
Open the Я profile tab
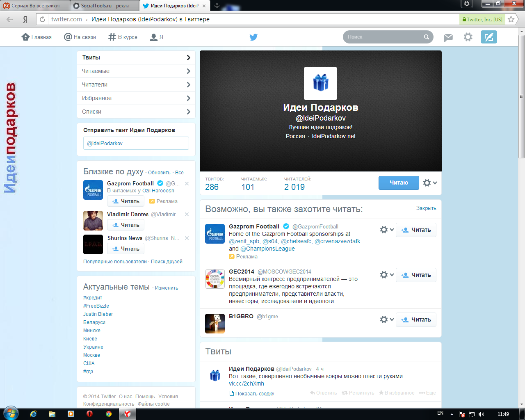[x=156, y=37]
